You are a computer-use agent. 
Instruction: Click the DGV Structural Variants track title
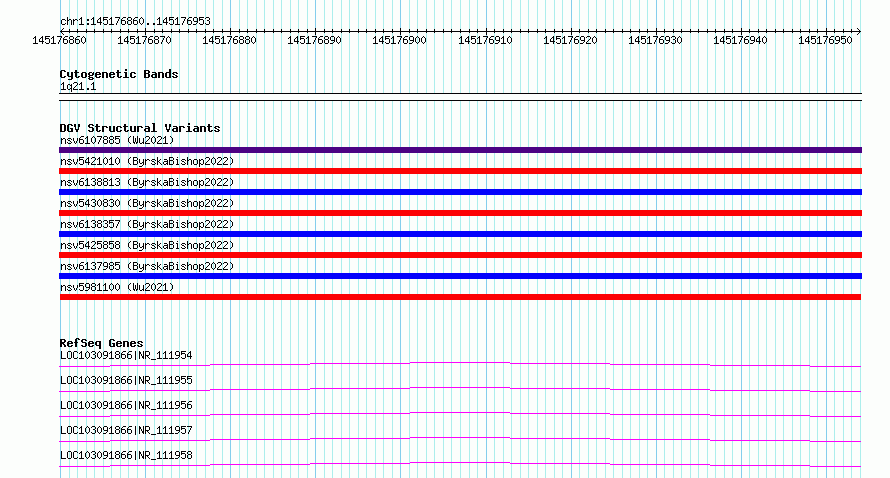pos(140,128)
